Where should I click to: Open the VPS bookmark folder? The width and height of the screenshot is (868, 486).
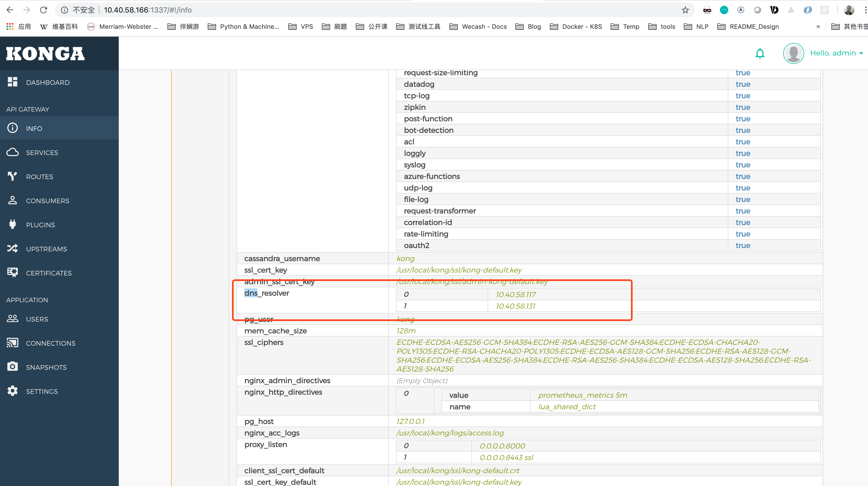click(x=301, y=26)
